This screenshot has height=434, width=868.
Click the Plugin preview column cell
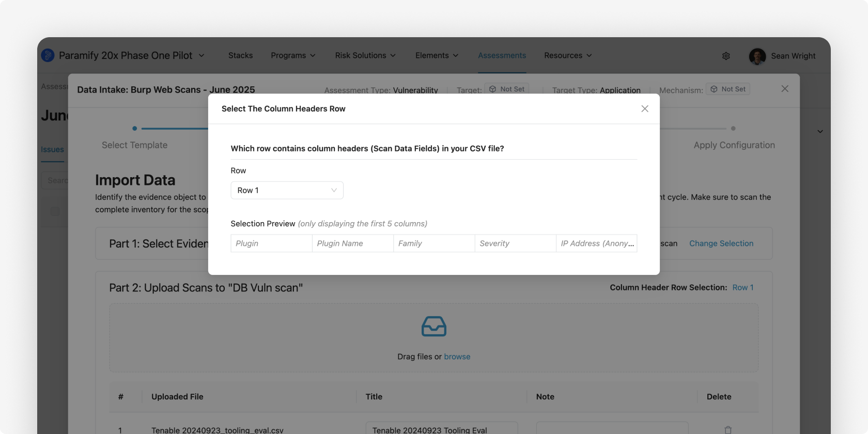coord(271,243)
